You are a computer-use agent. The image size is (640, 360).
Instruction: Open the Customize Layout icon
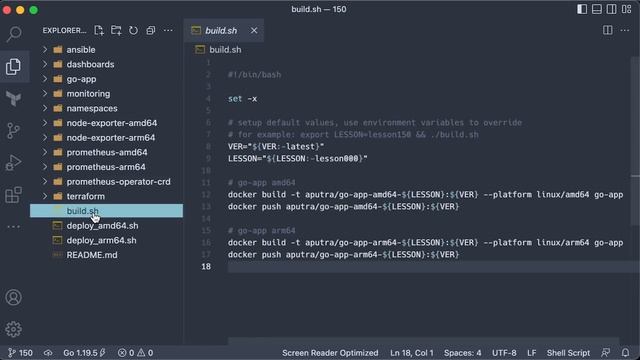(x=627, y=9)
